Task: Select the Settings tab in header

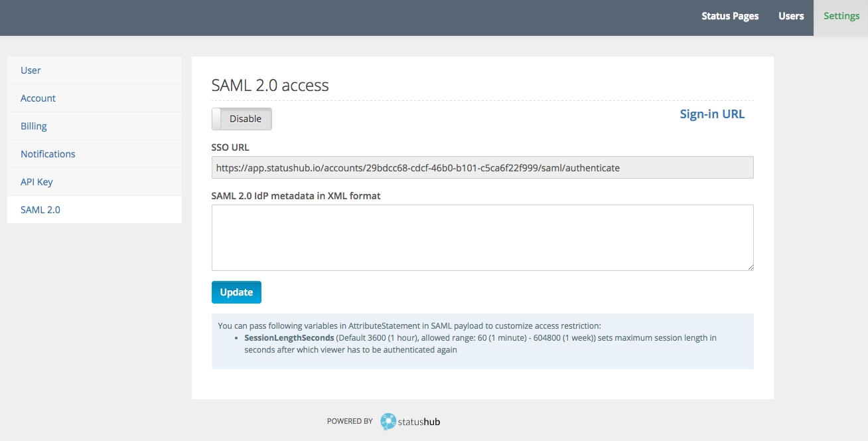Action: (841, 16)
